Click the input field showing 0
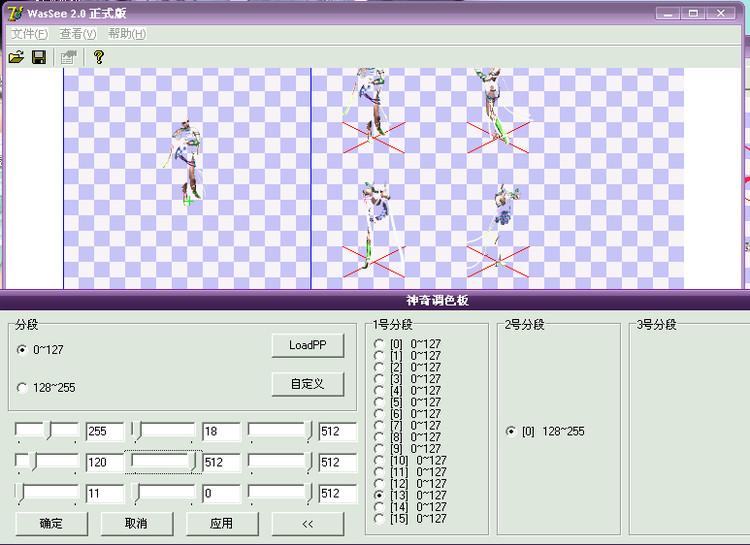 pyautogui.click(x=221, y=493)
